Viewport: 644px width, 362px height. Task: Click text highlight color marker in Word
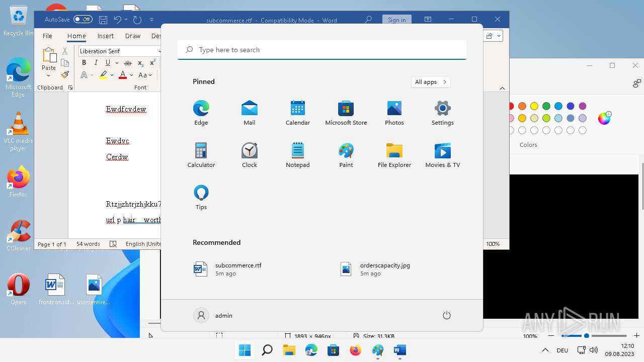103,75
